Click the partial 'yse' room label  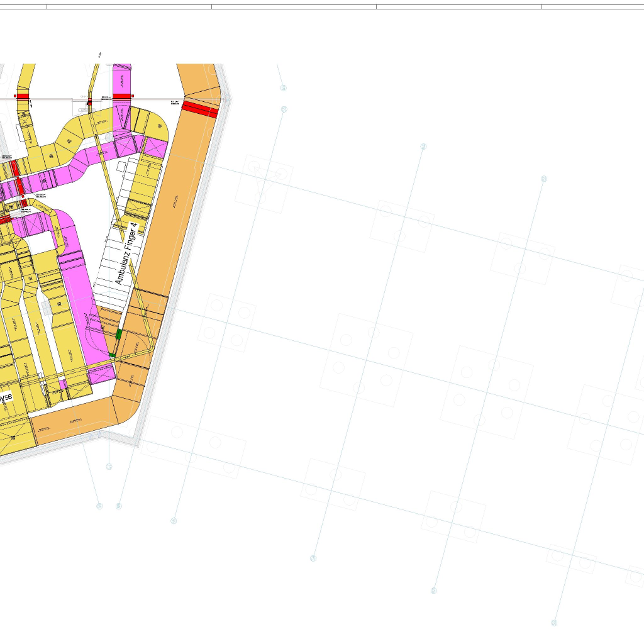tap(4, 398)
